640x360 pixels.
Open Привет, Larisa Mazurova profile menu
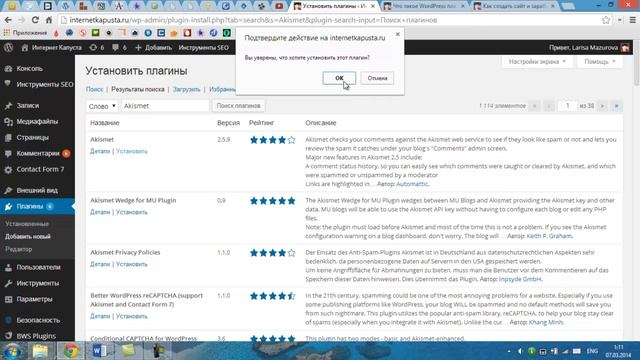pyautogui.click(x=589, y=47)
